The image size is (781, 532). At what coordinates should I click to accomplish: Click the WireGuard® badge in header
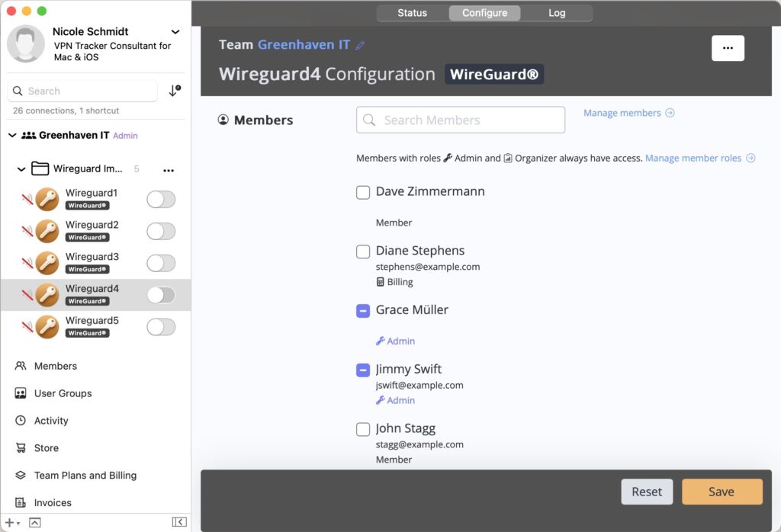click(494, 74)
